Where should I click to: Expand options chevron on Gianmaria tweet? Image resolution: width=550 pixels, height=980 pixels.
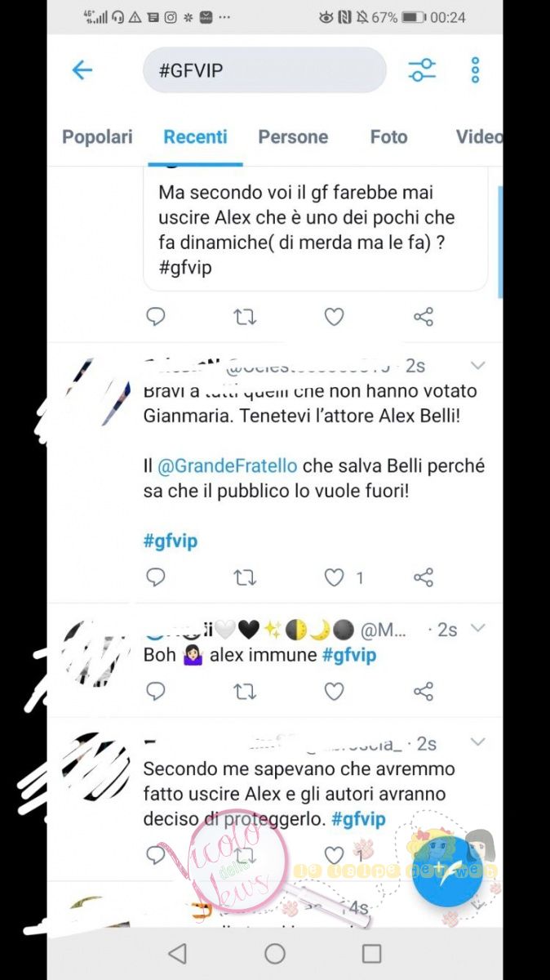[478, 365]
